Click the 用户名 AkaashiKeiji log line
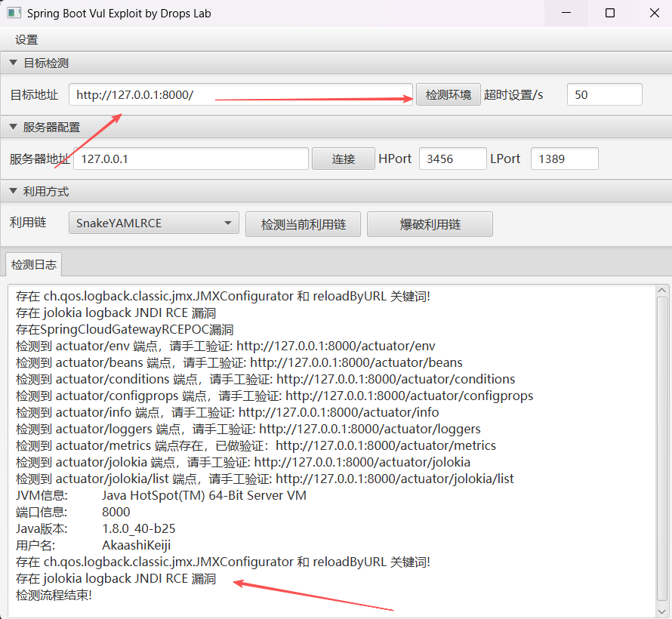672x619 pixels. coord(94,545)
